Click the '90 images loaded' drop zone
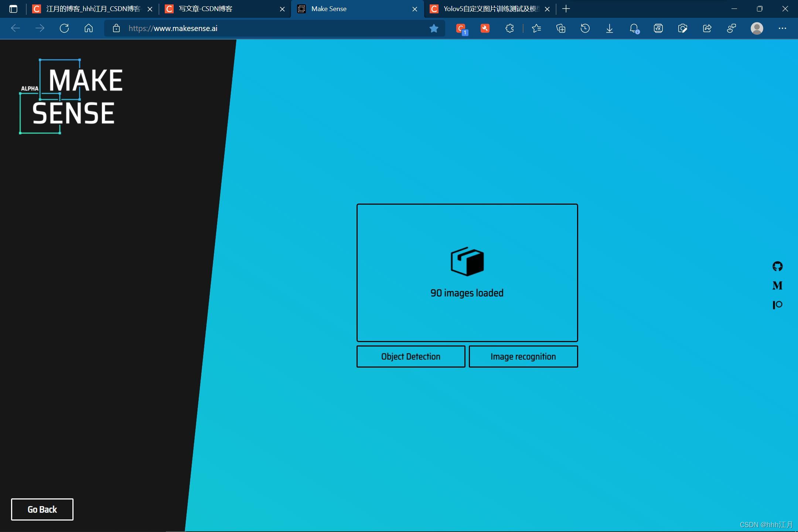 pyautogui.click(x=467, y=273)
